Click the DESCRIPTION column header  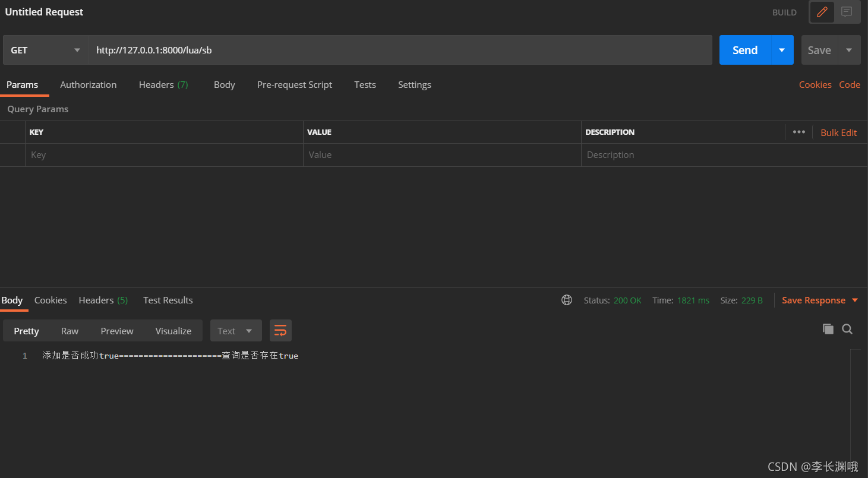point(610,132)
